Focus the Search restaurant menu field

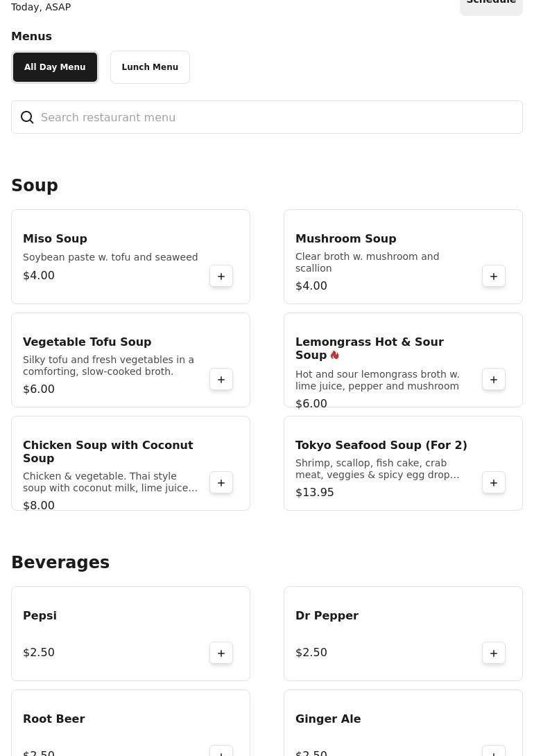[x=277, y=118]
